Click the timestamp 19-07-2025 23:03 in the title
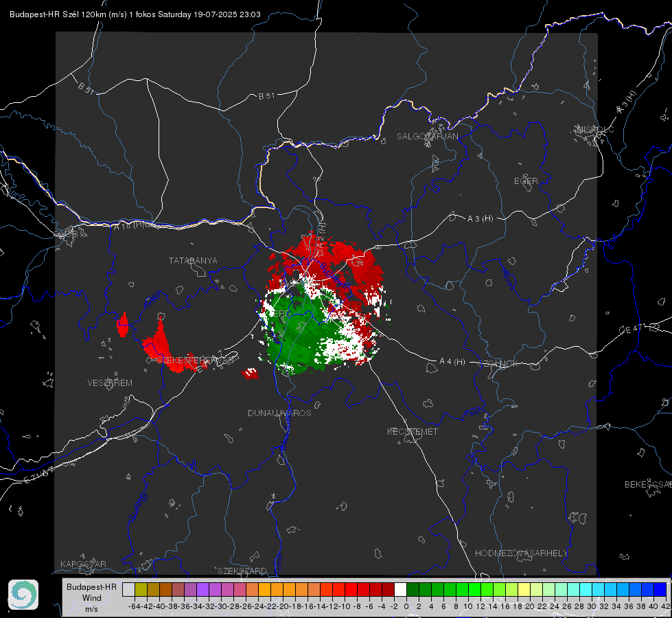The width and height of the screenshot is (672, 618). click(227, 14)
